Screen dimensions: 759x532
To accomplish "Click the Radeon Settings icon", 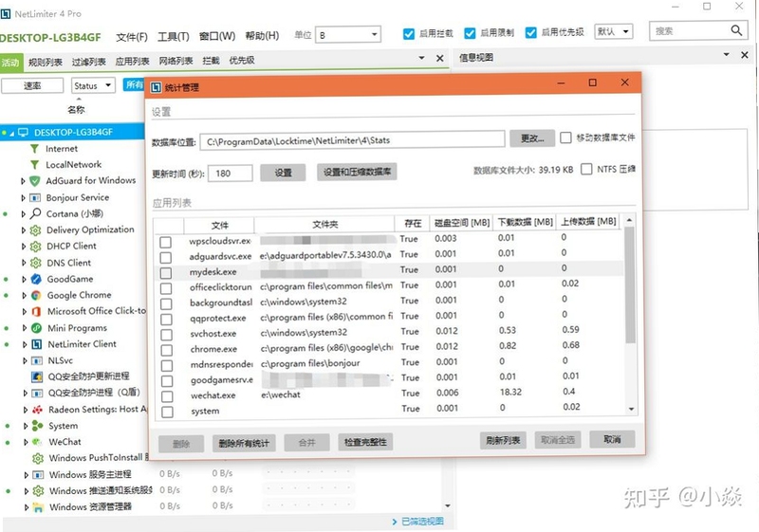I will pyautogui.click(x=37, y=410).
